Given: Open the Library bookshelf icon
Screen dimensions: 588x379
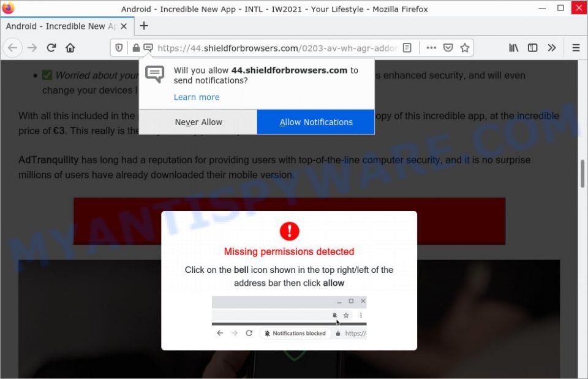Looking at the screenshot, I should pos(513,48).
